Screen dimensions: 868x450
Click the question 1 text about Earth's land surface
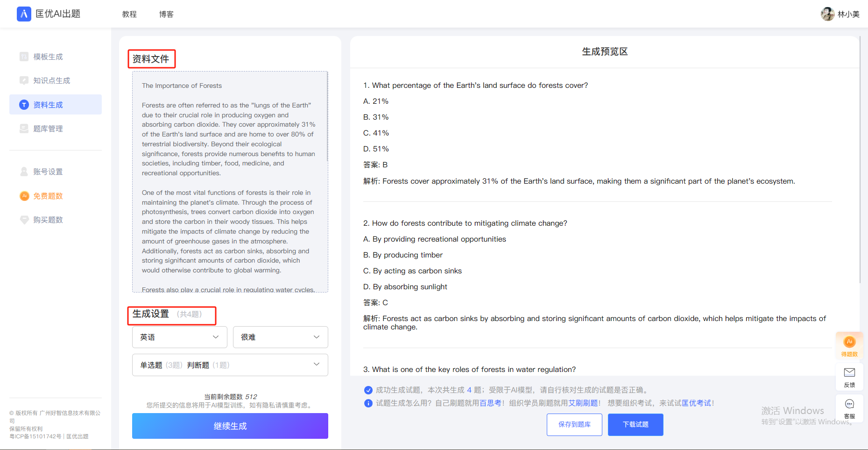476,85
